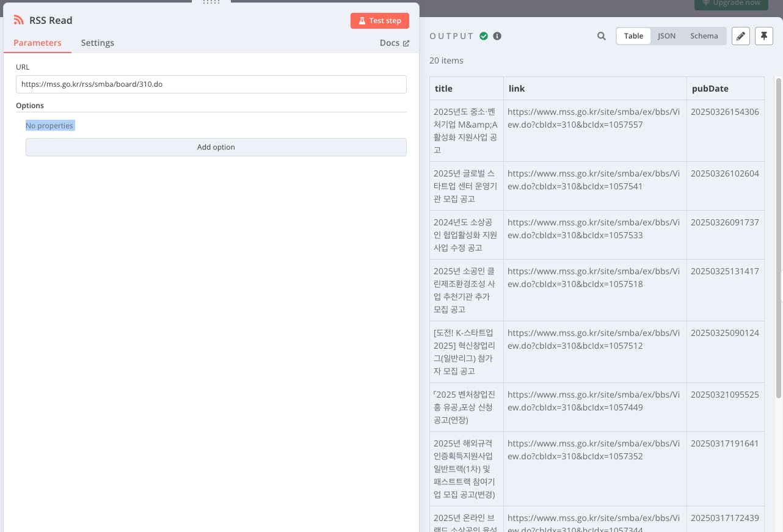Pin the output data with pin icon

click(x=764, y=36)
